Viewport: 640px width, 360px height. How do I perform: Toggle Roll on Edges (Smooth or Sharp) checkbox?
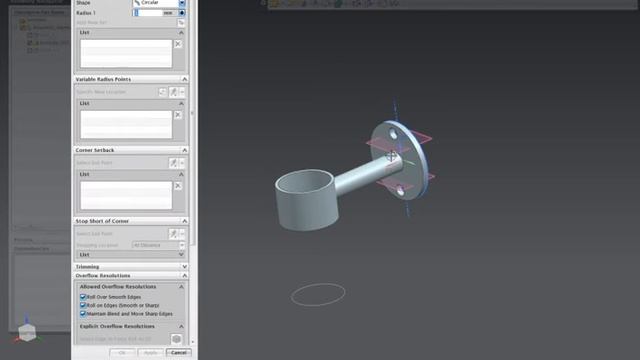point(83,305)
